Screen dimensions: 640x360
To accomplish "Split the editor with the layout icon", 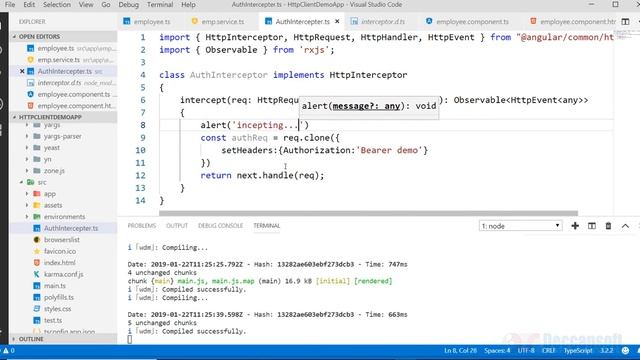I will tap(625, 22).
